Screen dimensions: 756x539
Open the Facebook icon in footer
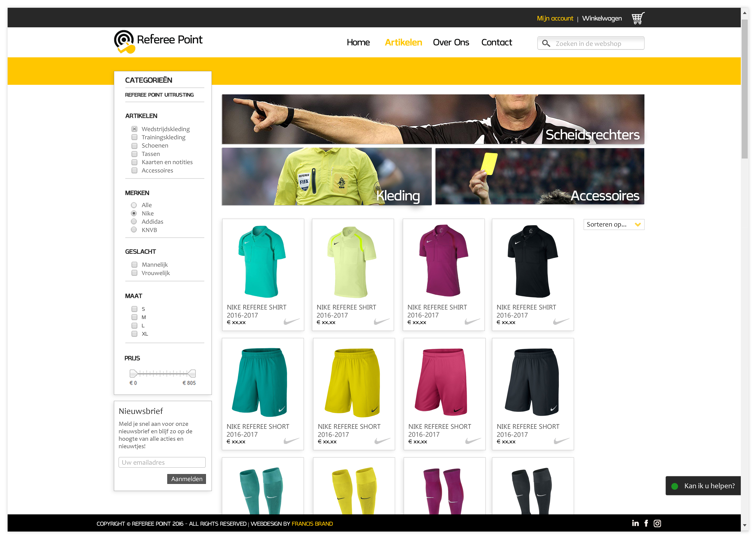click(x=646, y=523)
